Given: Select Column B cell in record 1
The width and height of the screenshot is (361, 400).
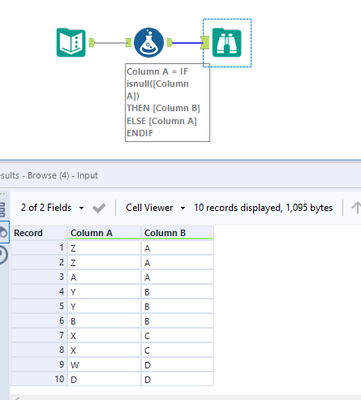Looking at the screenshot, I should [177, 248].
